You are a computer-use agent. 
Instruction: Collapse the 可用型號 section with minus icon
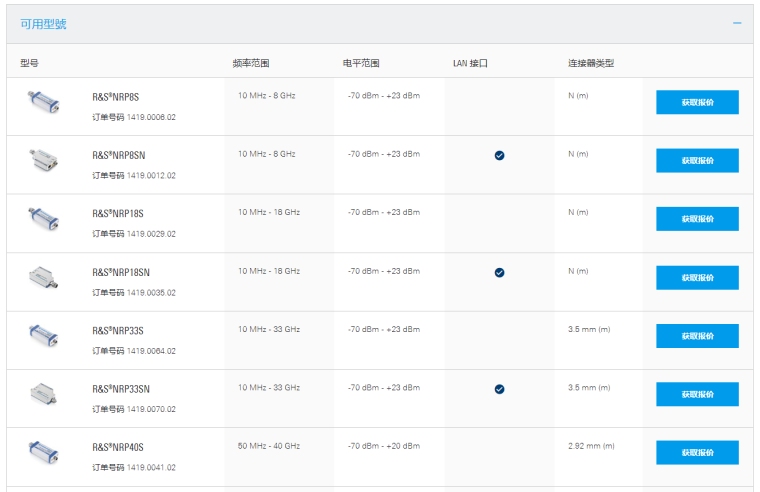click(x=736, y=22)
